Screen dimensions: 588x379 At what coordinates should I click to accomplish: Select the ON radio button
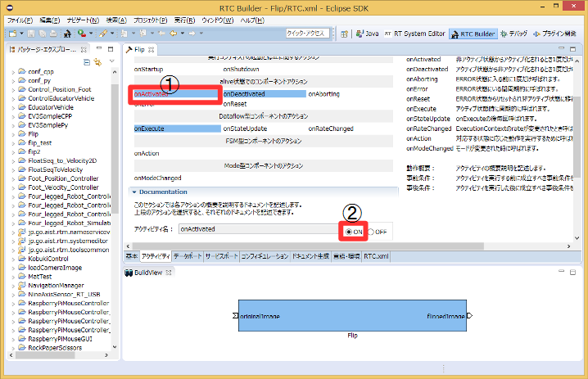pos(349,232)
